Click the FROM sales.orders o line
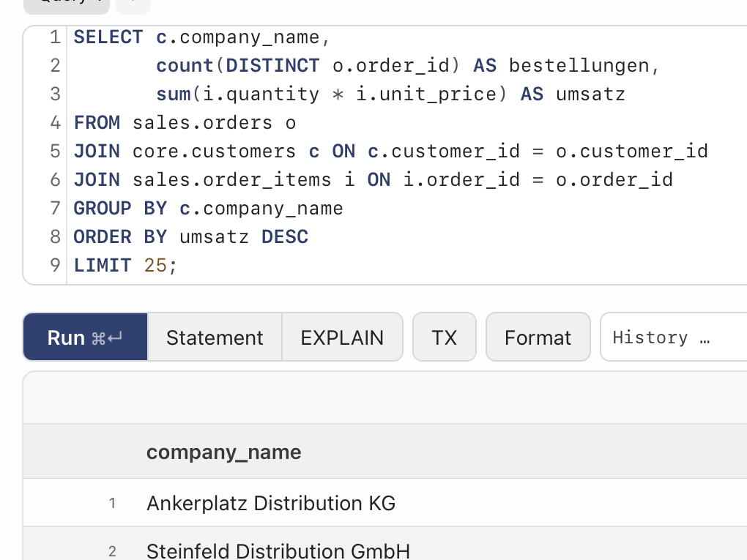This screenshot has height=560, width=747. (x=185, y=122)
